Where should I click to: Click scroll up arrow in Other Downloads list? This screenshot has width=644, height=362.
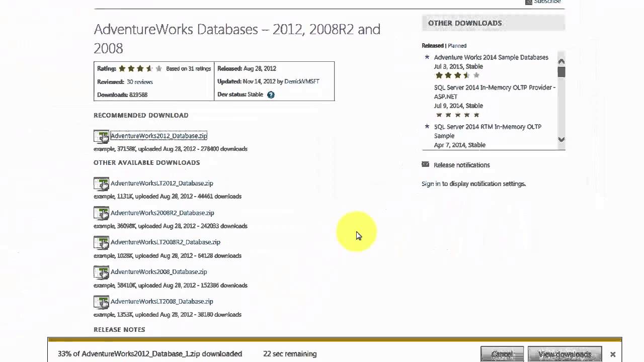coord(561,61)
